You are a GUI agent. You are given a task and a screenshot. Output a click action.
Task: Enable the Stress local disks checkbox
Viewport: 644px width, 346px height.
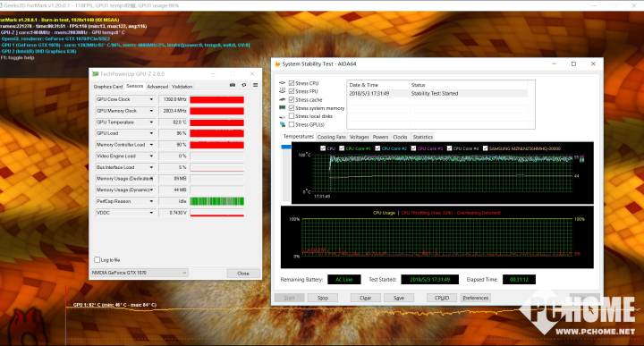[292, 116]
